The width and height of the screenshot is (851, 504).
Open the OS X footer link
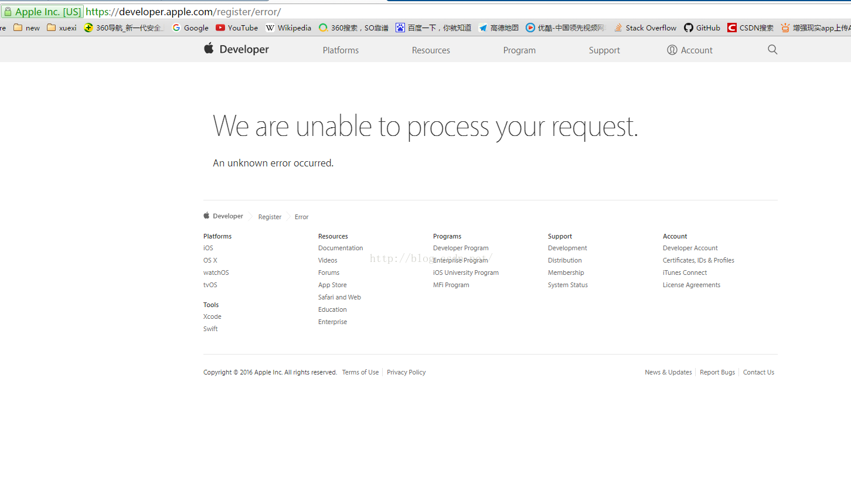pos(210,260)
